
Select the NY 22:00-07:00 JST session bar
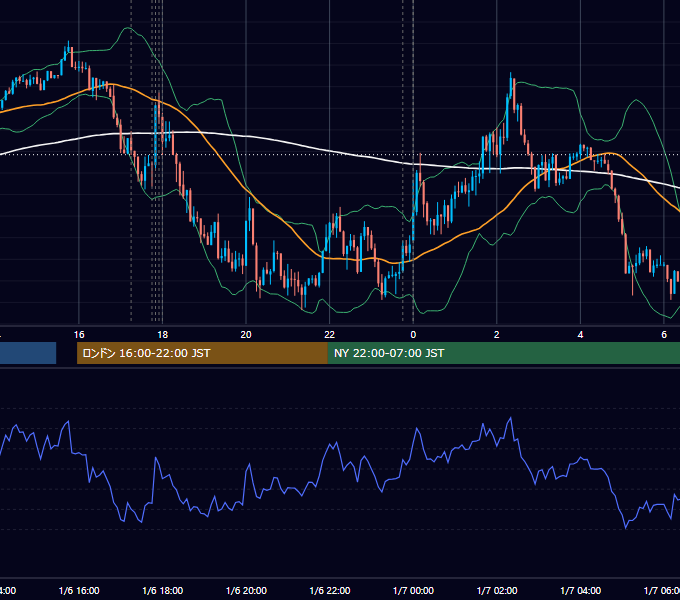[x=503, y=353]
